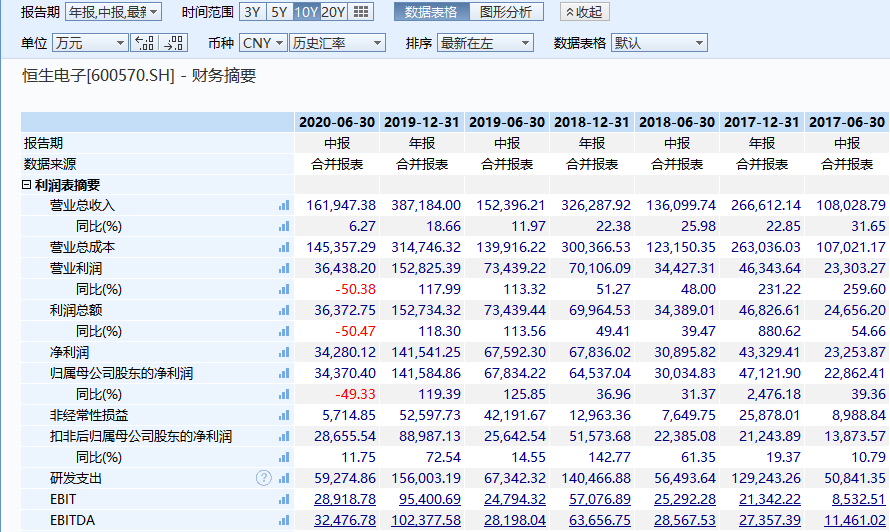The image size is (890, 532).
Task: Switch time range to 20Y
Action: (333, 12)
